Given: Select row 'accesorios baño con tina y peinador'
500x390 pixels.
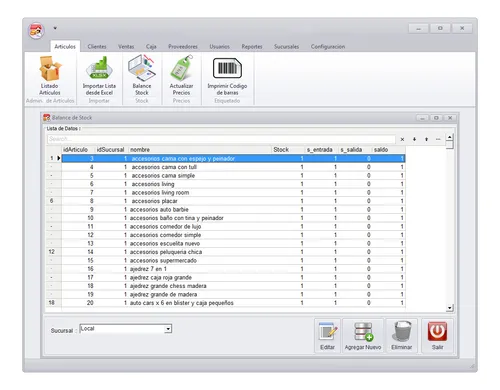Looking at the screenshot, I should (233, 218).
